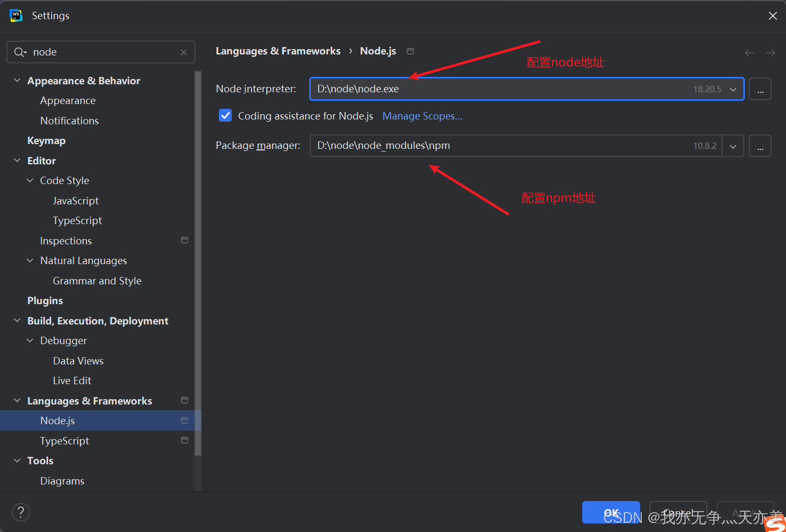Collapse the Editor section
Viewport: 786px width, 532px height.
click(17, 160)
